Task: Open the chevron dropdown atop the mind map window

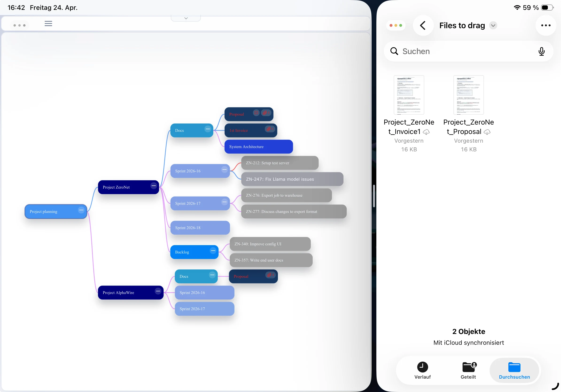Action: tap(186, 18)
